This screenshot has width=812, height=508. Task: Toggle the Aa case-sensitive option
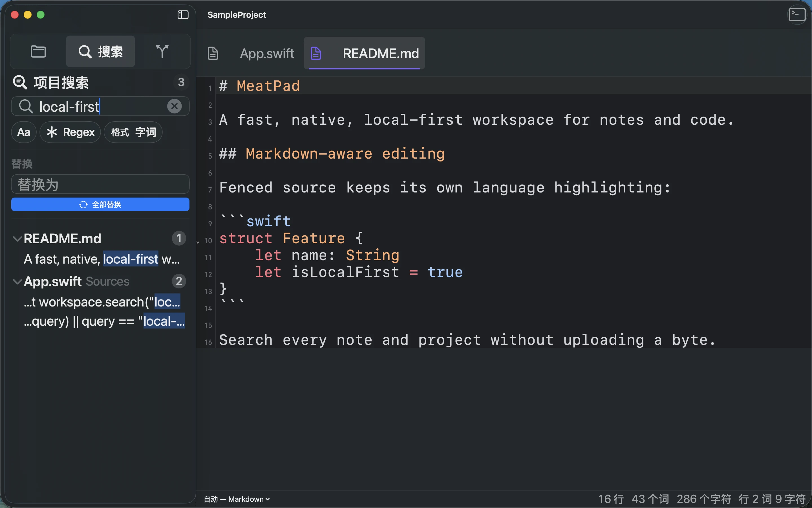24,132
